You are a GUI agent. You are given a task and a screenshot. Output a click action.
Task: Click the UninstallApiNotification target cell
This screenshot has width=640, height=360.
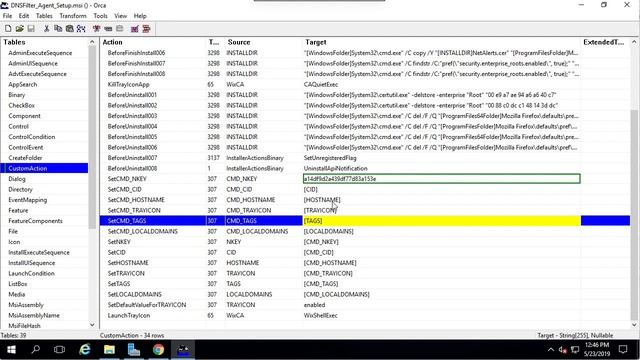coord(336,168)
